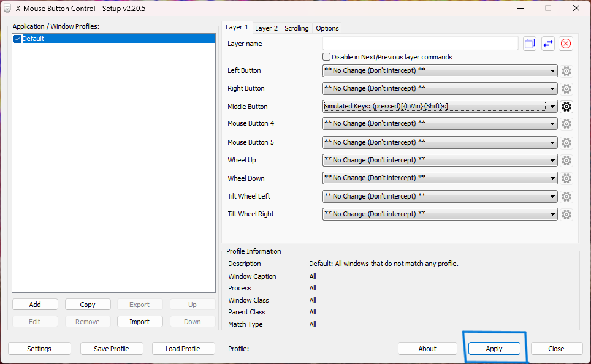The height and width of the screenshot is (364, 591).
Task: Open the Mouse Button 4 settings gear
Action: click(x=566, y=124)
